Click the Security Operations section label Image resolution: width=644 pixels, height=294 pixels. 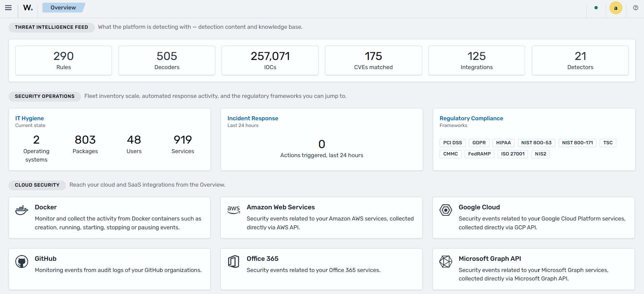point(45,96)
